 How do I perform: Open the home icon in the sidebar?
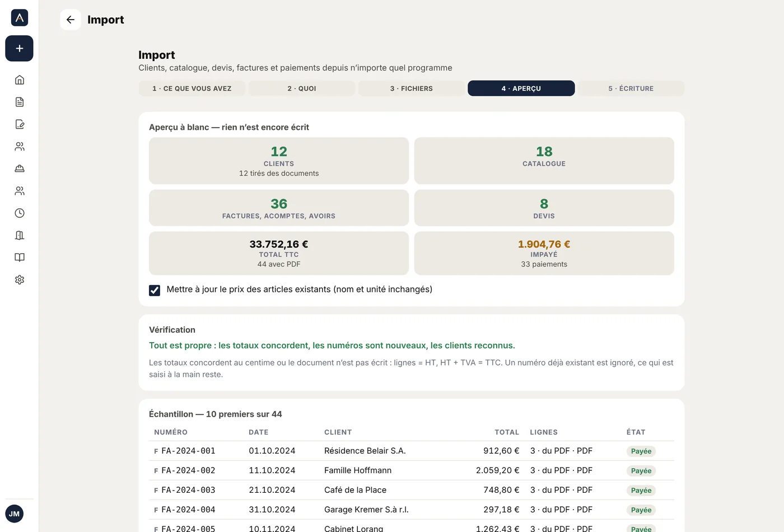[20, 80]
